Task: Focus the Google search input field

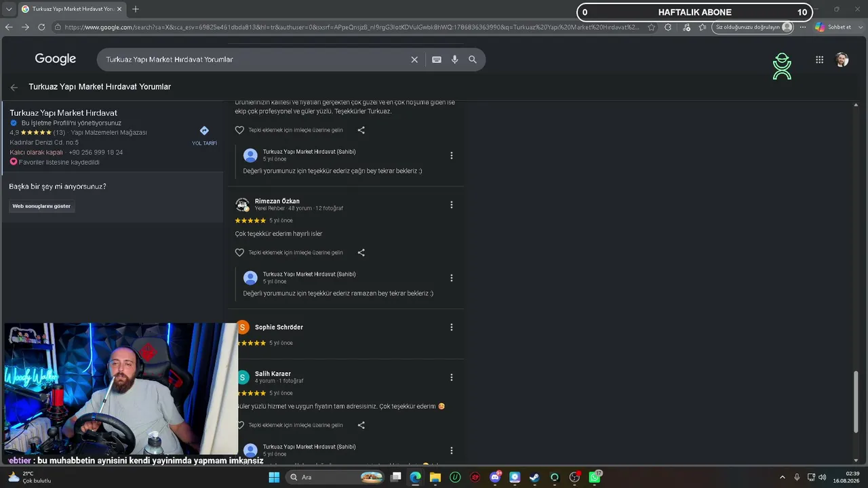Action: [x=256, y=60]
